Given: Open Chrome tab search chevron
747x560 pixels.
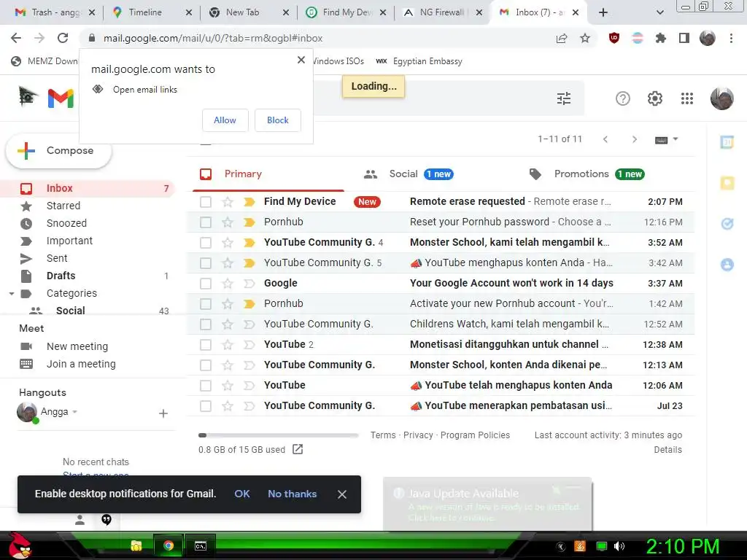Looking at the screenshot, I should (x=659, y=12).
